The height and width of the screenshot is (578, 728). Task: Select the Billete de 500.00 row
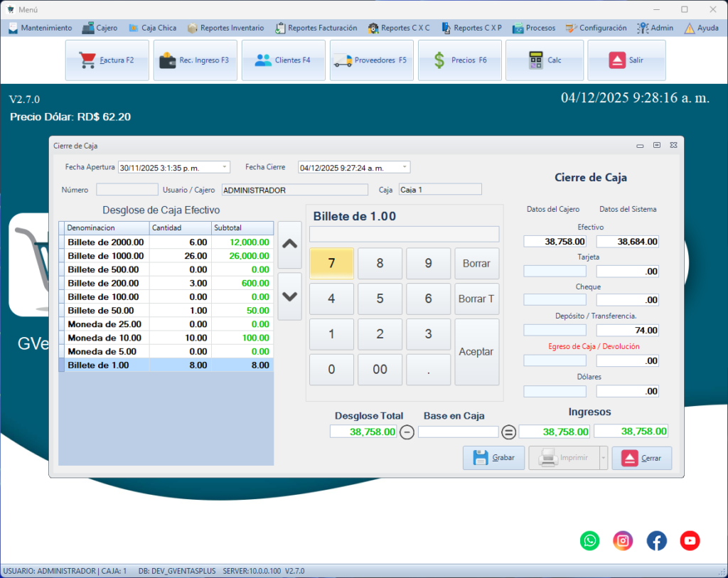coord(105,269)
